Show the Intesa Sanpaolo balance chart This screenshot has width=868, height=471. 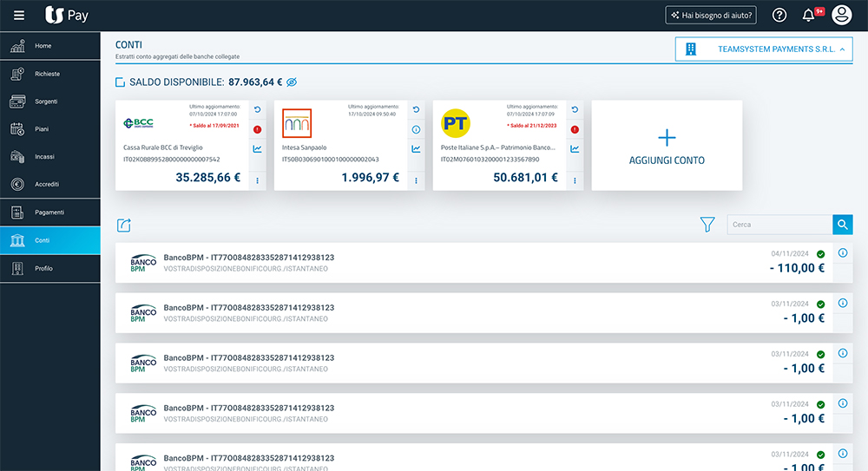pos(416,149)
